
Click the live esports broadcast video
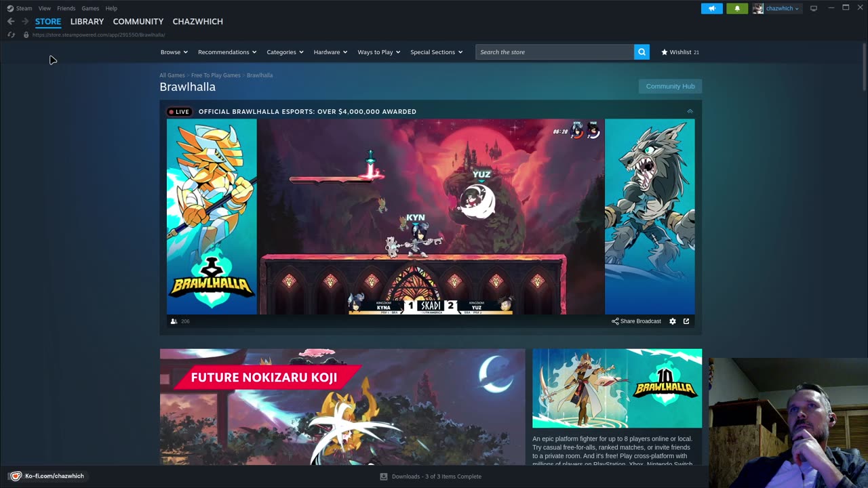431,217
